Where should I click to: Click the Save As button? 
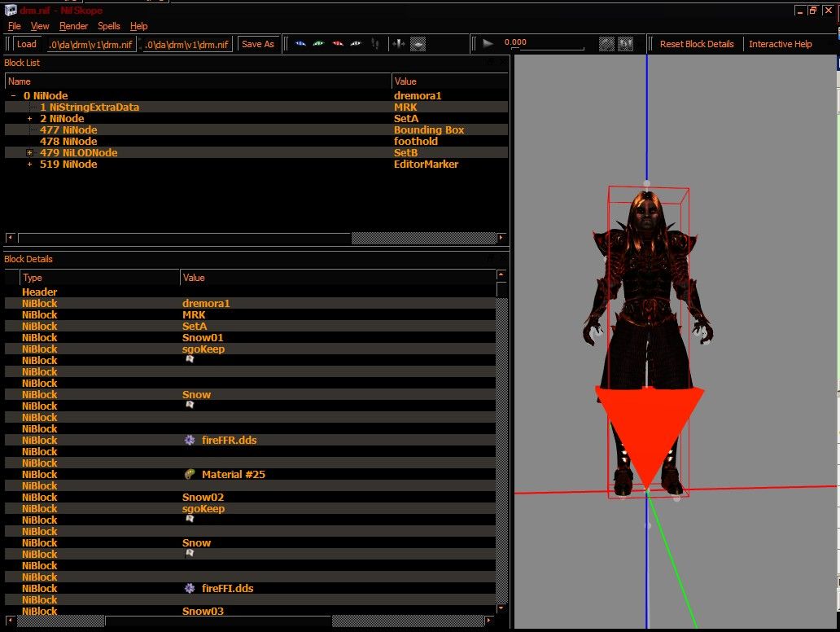pos(258,44)
